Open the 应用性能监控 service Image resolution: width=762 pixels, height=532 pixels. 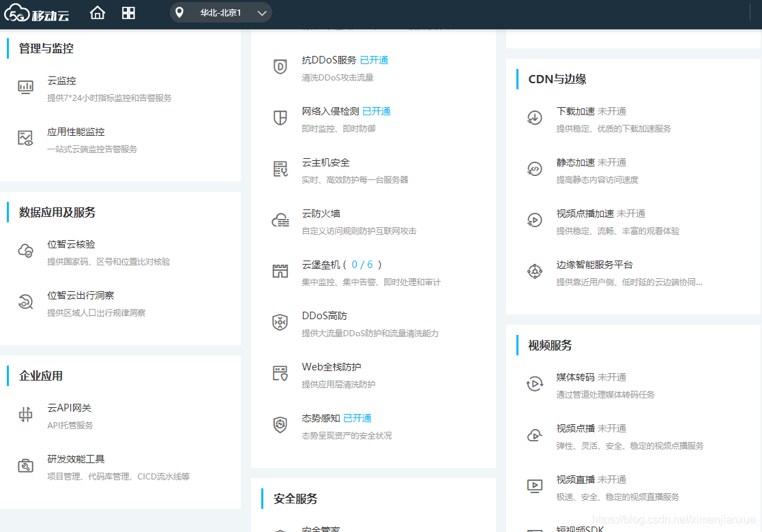(x=76, y=132)
